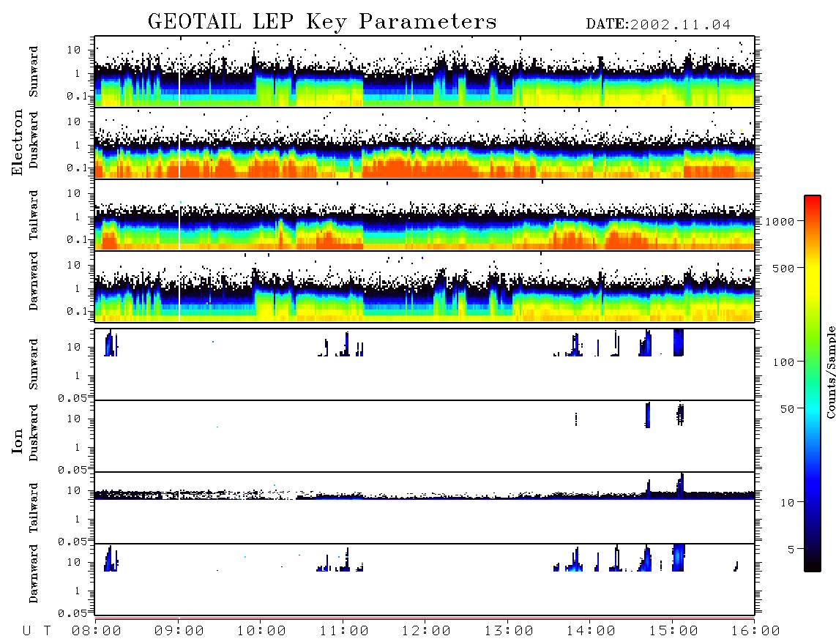Click the Electron Tailward spectrogram panel
Screen dimensions: 836x644
click(x=425, y=214)
